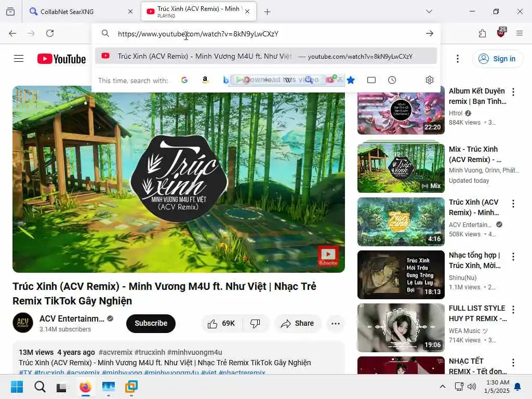Viewport: 532px width, 399px height.
Task: Select the Trúc Xinh YouTube tab
Action: 198,12
